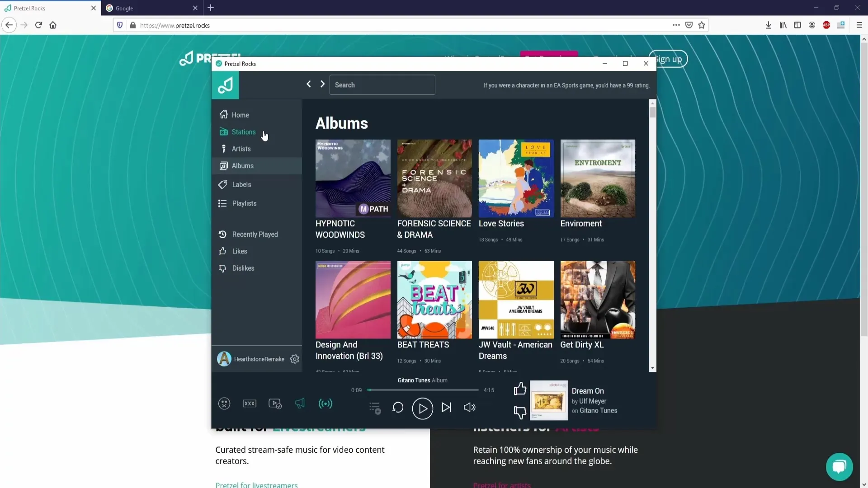
Task: Open the Firefox hamburger menu
Action: [859, 25]
